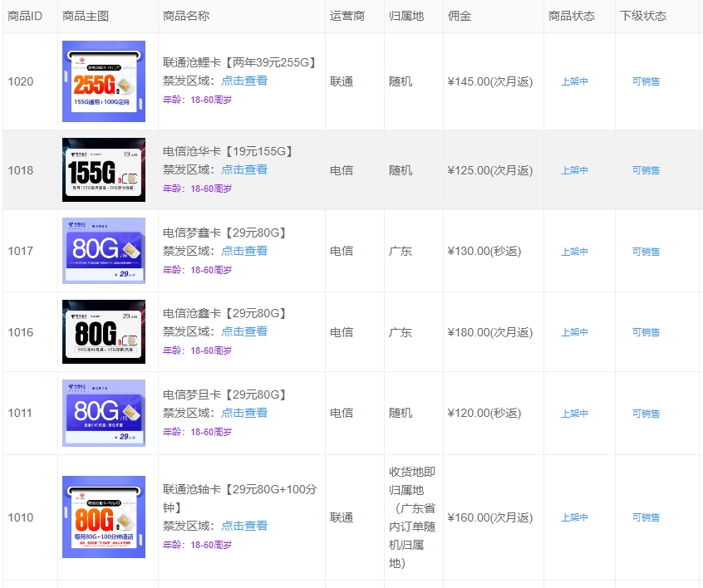Click 点击查看 link for 联通沧鲤卡
The height and width of the screenshot is (588, 703).
coord(244,81)
